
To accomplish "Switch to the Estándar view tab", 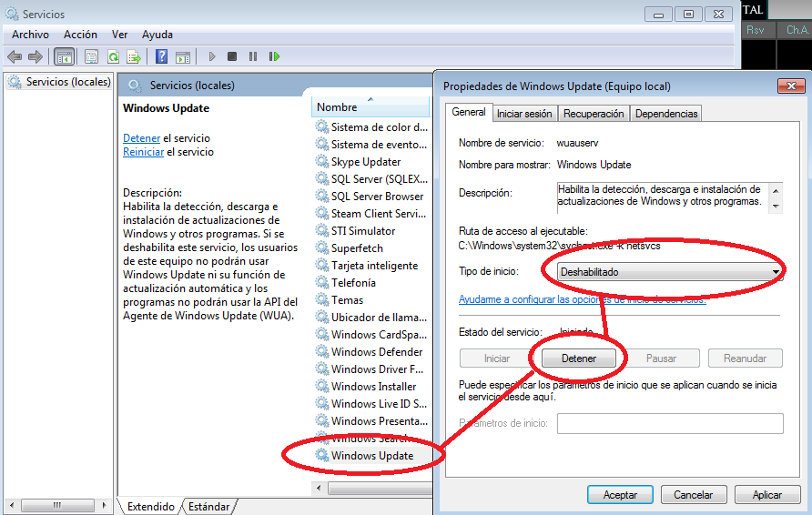I will point(209,507).
